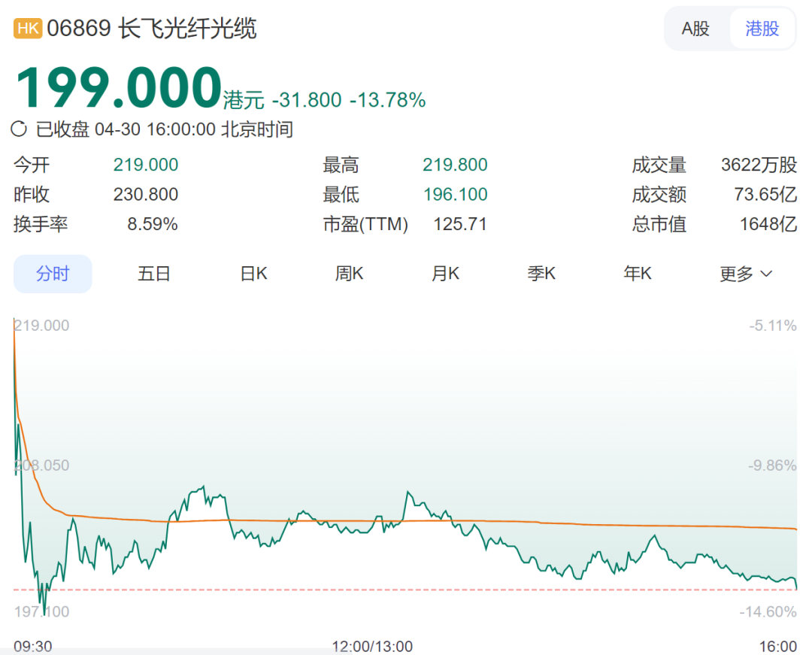Select the active 分时 intraday tab
This screenshot has height=655, width=812.
pos(52,274)
